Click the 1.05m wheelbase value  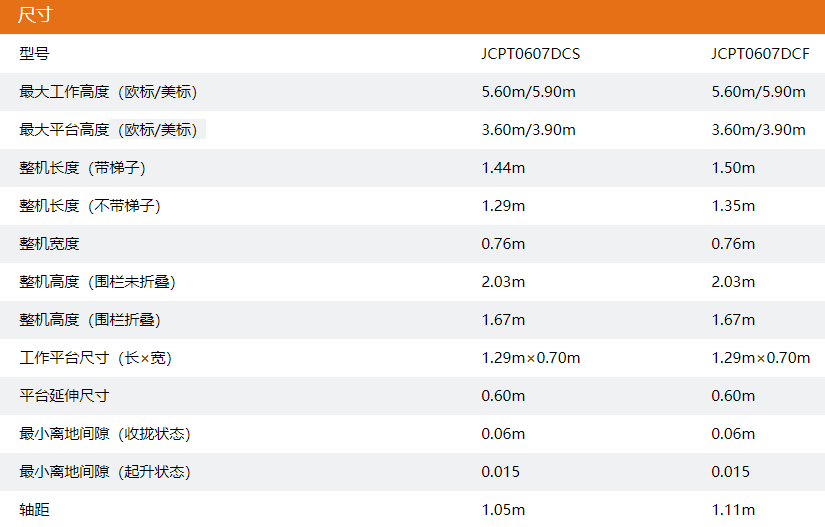click(503, 510)
